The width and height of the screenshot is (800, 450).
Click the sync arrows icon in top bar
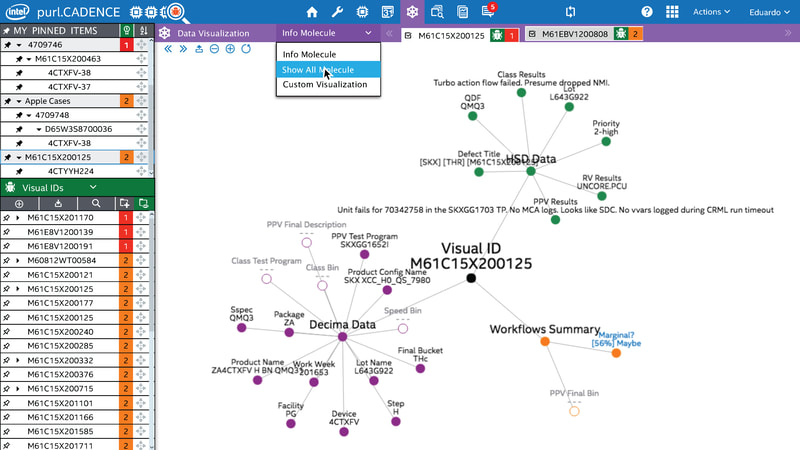pyautogui.click(x=570, y=12)
